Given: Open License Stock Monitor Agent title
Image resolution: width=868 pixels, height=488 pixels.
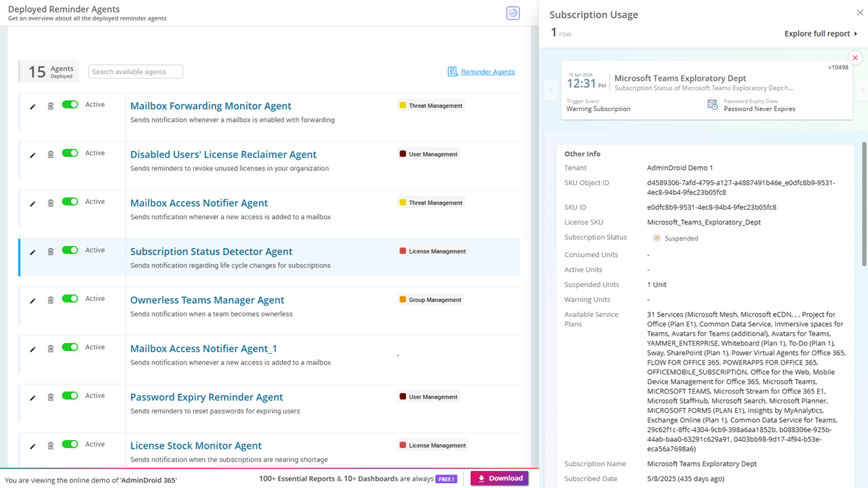Looking at the screenshot, I should [x=196, y=446].
